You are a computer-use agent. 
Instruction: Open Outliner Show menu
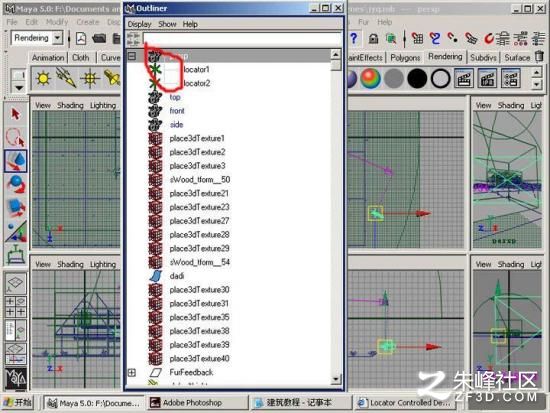[167, 24]
